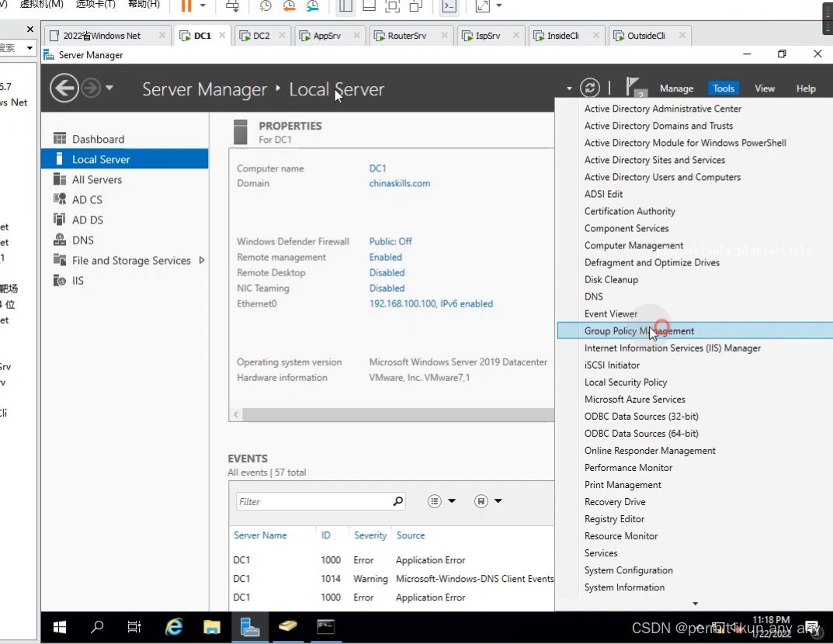The height and width of the screenshot is (644, 833).
Task: Sort events by Severity column
Action: pos(370,535)
